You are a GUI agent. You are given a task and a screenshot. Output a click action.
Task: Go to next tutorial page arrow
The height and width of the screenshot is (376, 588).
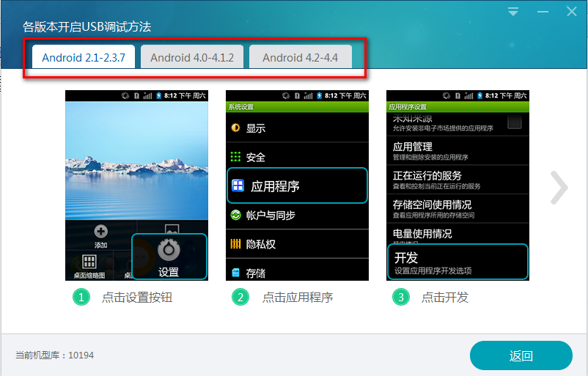(x=559, y=188)
